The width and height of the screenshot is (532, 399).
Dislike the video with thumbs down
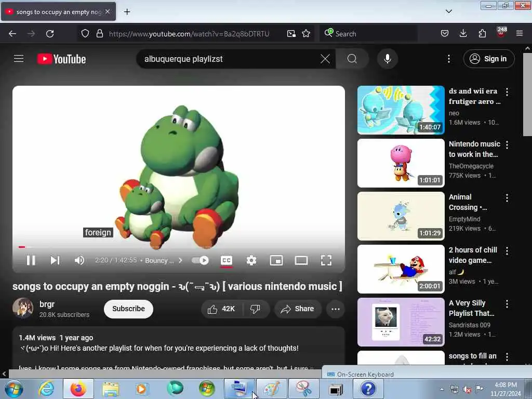[x=255, y=309]
